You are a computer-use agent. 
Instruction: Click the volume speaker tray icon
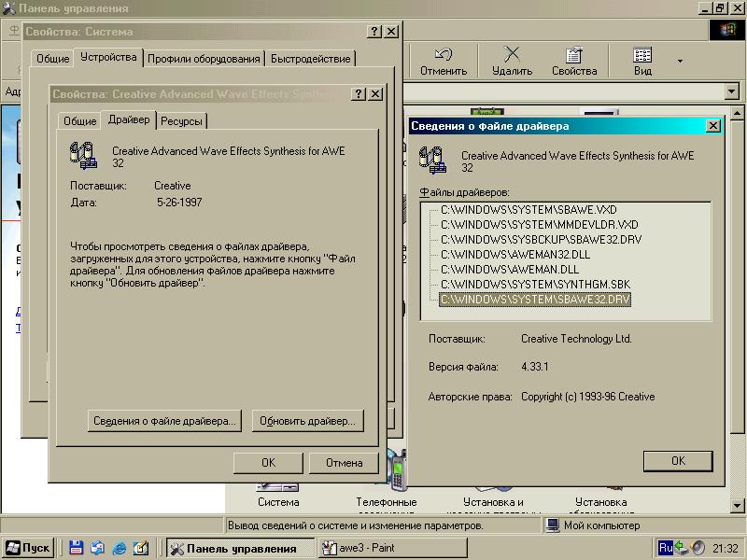pyautogui.click(x=698, y=548)
